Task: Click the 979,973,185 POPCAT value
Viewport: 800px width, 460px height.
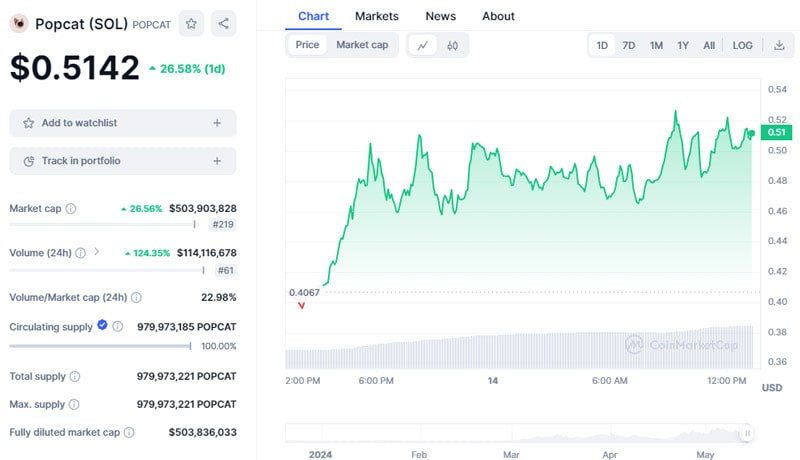Action: tap(187, 327)
